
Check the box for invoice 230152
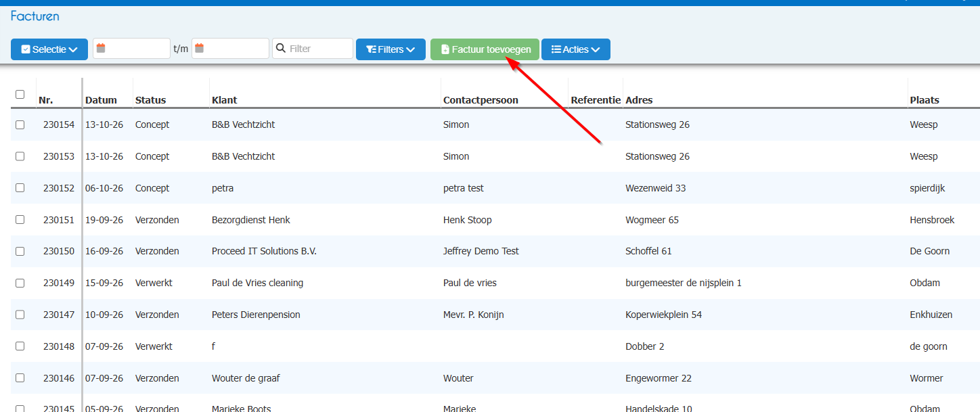(20, 188)
